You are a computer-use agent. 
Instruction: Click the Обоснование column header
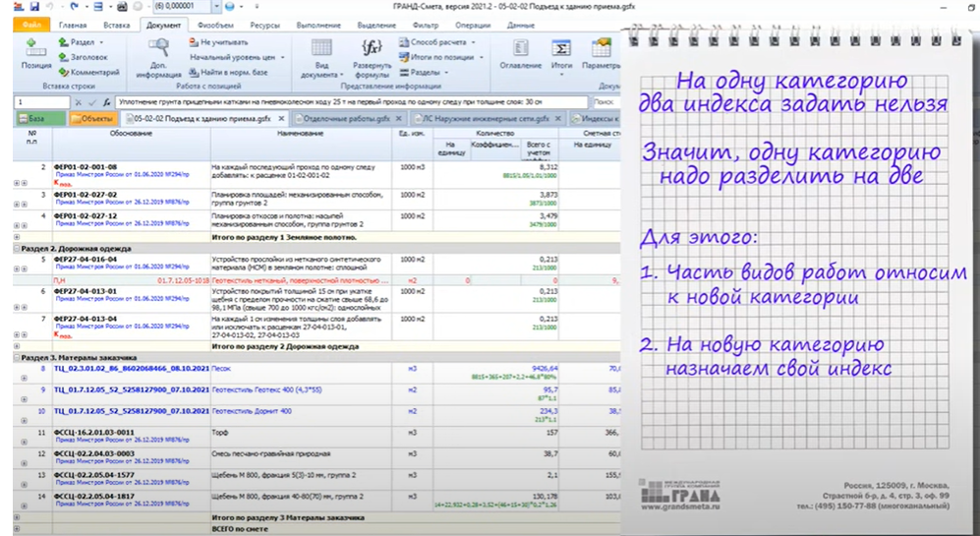pyautogui.click(x=132, y=133)
